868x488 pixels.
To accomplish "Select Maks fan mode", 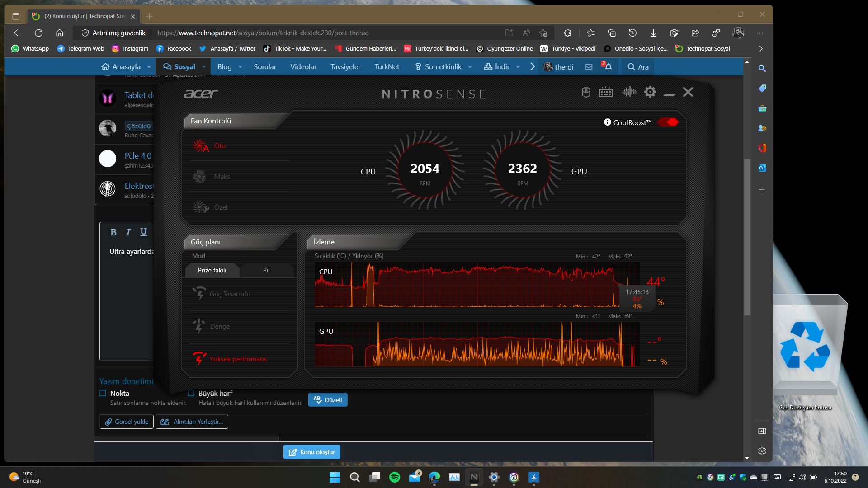I will 222,177.
